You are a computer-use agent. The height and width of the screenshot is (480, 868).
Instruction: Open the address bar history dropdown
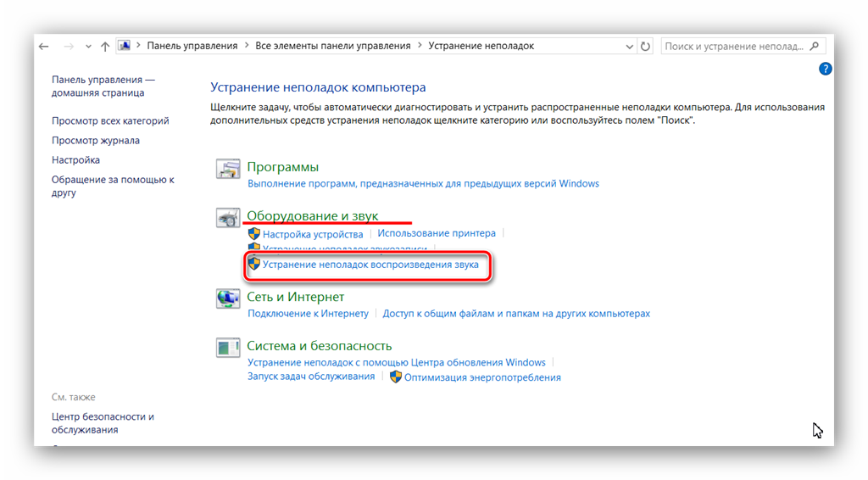pyautogui.click(x=629, y=47)
